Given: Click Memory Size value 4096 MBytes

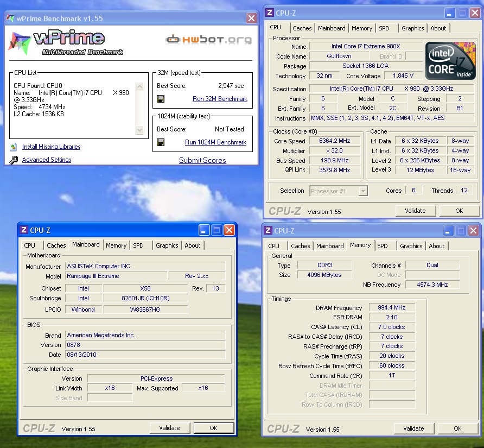Looking at the screenshot, I should 324,275.
